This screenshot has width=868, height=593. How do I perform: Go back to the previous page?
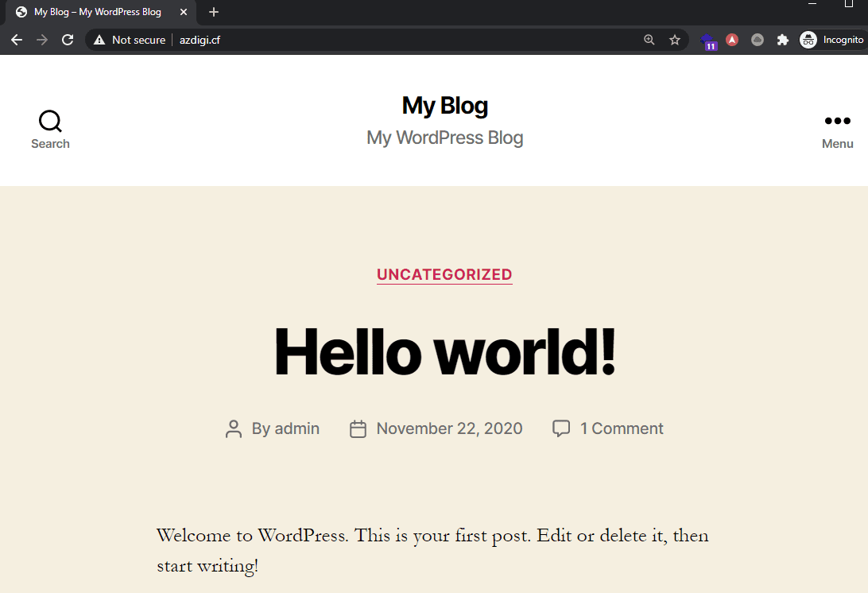point(17,40)
